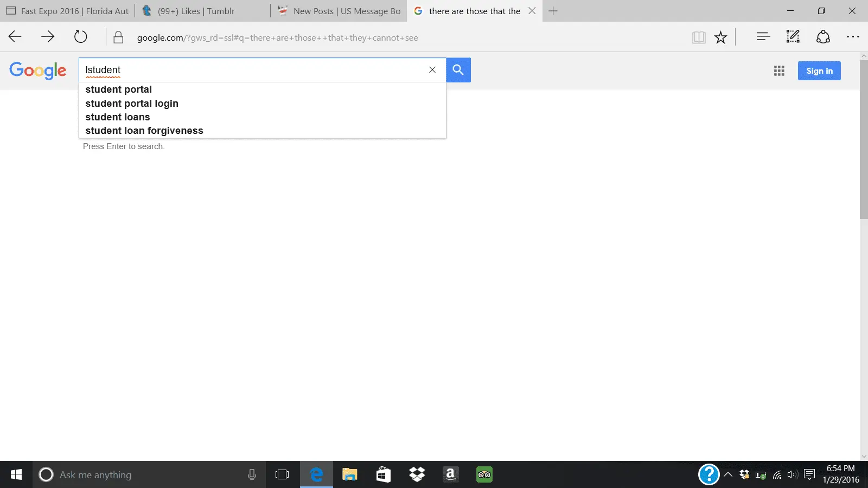This screenshot has height=488, width=868.
Task: Clear the Google search box
Action: 432,70
